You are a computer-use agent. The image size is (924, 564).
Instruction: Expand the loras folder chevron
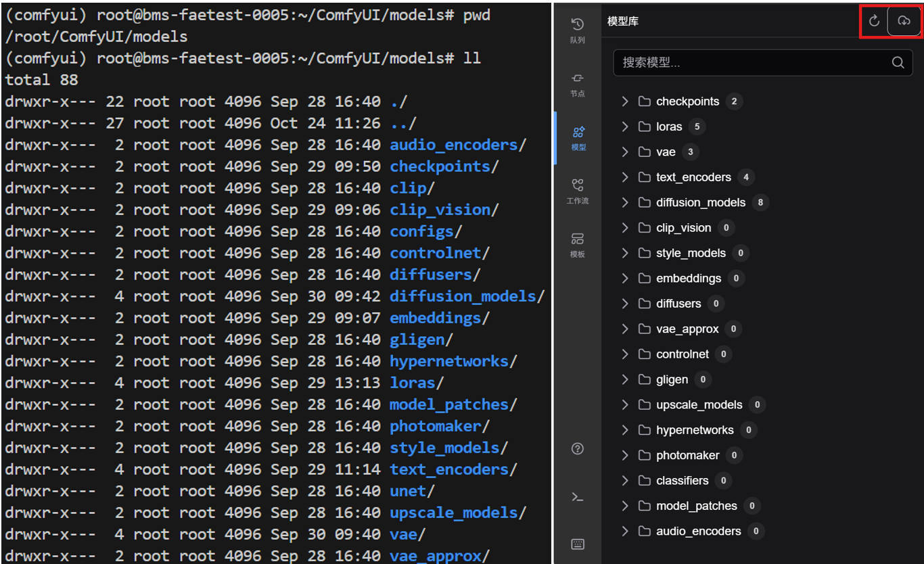point(625,126)
